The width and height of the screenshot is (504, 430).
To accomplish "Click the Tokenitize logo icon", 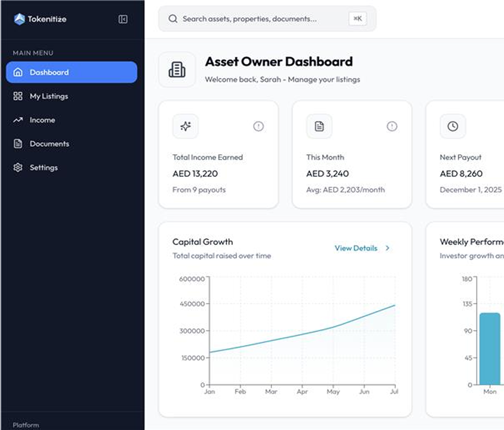I will click(x=19, y=19).
